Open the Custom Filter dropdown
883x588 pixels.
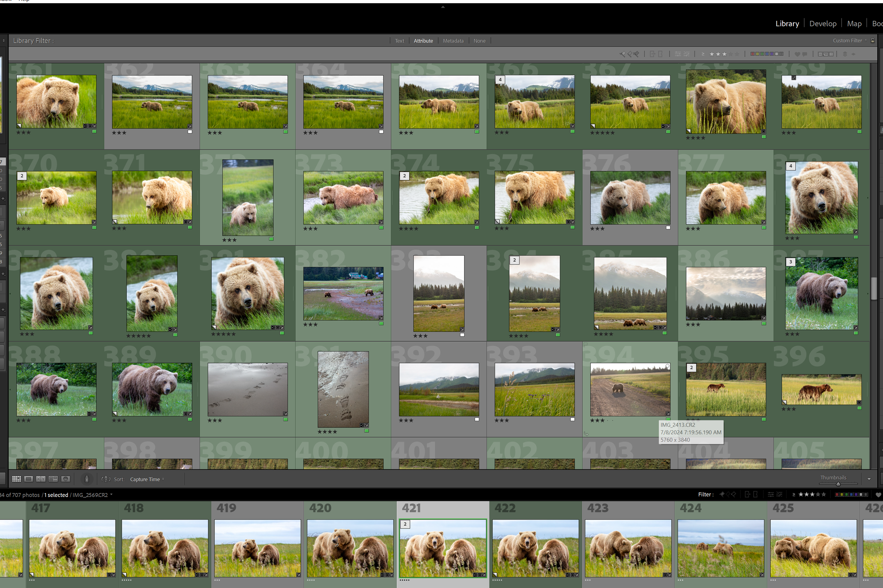[849, 41]
